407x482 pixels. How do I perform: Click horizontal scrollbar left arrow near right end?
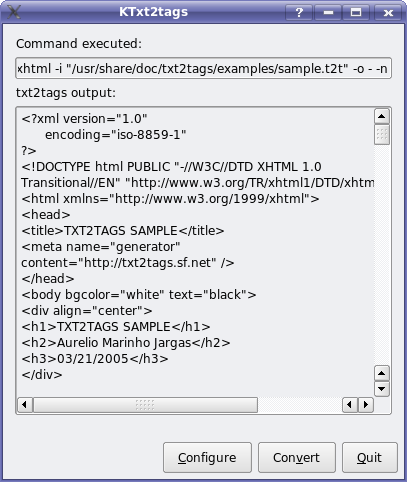tap(350, 405)
